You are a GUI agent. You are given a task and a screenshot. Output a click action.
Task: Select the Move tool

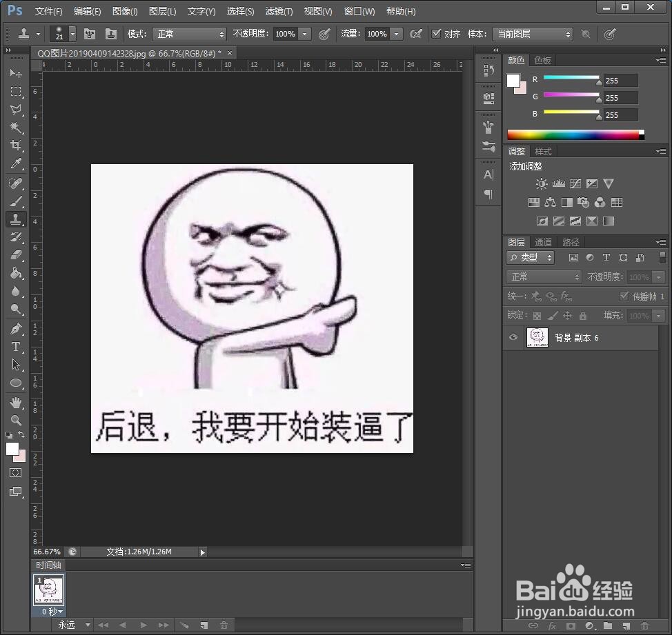[17, 74]
